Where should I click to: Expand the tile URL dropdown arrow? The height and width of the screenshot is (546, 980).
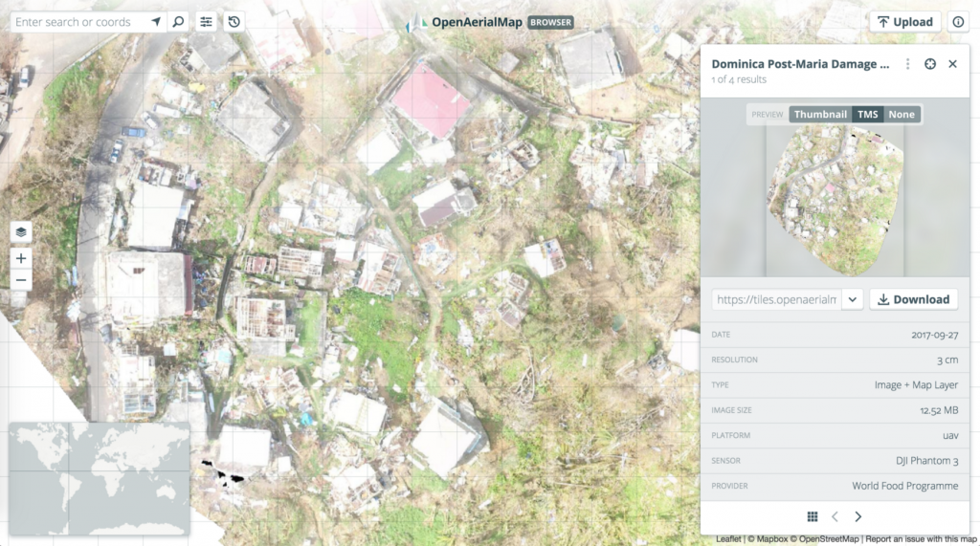pos(852,299)
